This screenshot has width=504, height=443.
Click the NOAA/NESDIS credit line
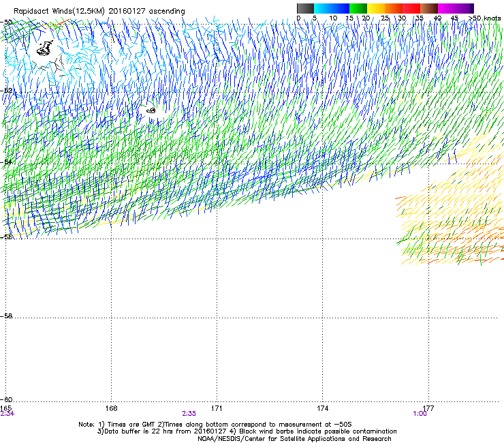pyautogui.click(x=294, y=439)
